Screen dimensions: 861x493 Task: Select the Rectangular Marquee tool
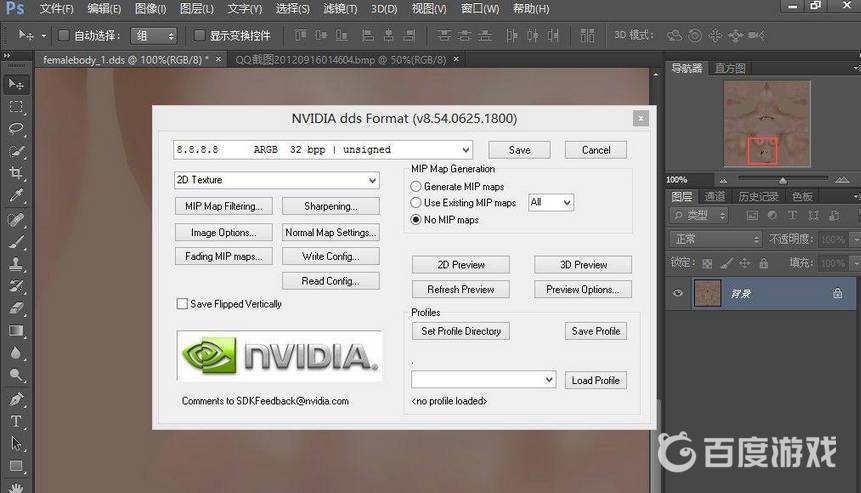16,107
